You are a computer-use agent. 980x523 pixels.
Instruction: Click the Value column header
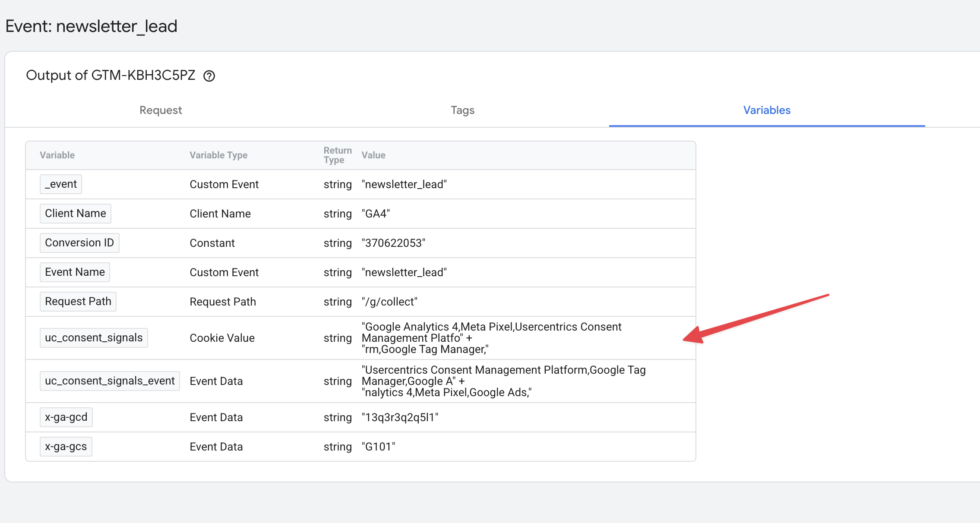373,155
